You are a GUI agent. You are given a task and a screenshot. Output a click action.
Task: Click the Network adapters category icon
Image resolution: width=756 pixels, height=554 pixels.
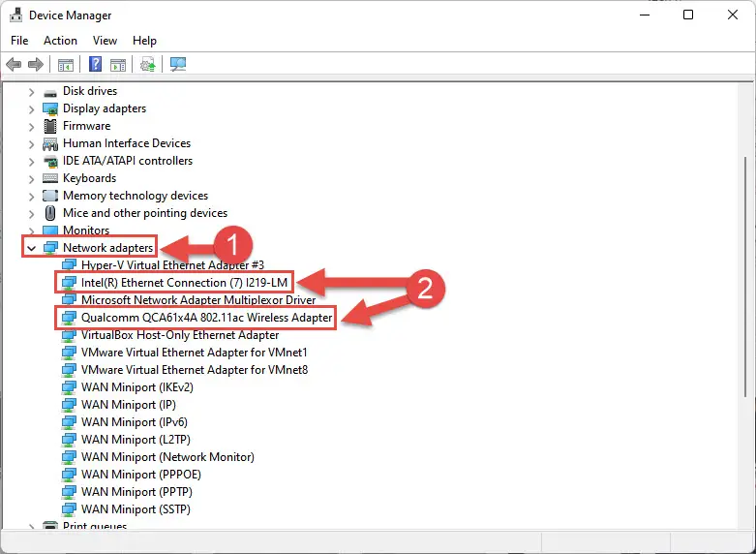click(x=50, y=248)
